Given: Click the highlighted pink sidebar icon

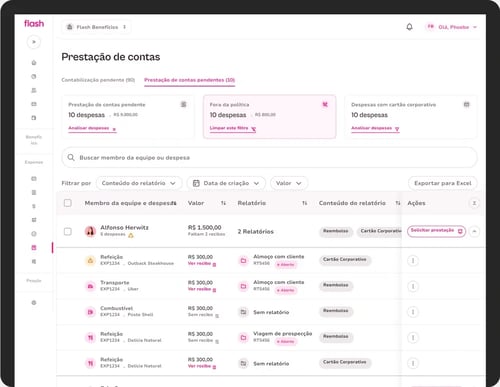Looking at the screenshot, I should click(34, 247).
